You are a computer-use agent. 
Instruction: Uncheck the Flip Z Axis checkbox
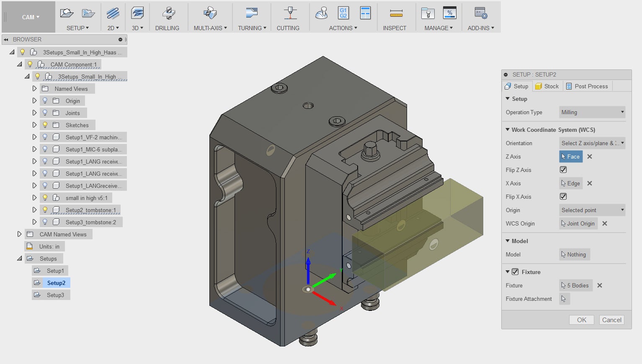[563, 170]
